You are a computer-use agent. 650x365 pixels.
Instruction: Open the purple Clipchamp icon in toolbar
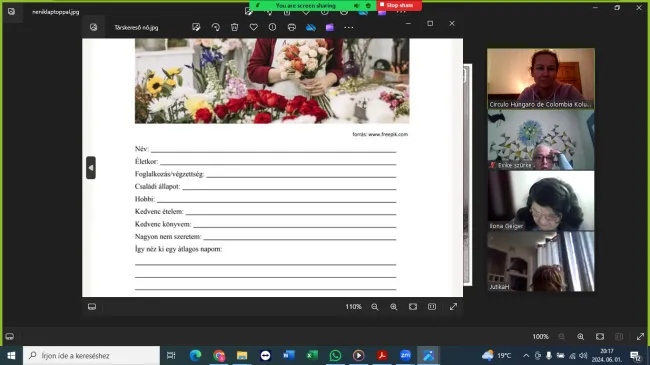coord(330,27)
